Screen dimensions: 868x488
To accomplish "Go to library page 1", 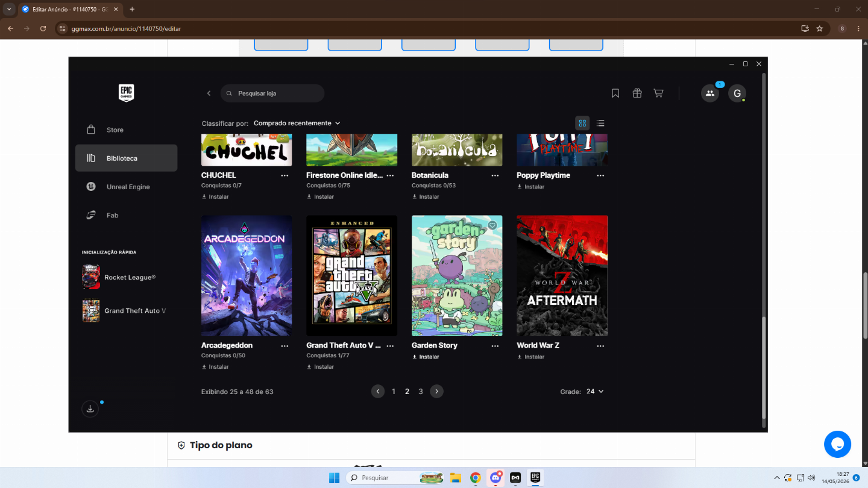I will [x=394, y=392].
